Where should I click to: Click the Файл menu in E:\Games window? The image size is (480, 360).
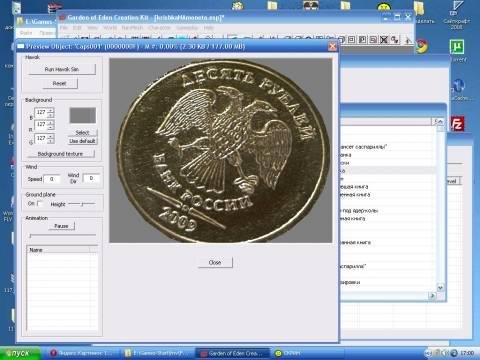click(26, 33)
